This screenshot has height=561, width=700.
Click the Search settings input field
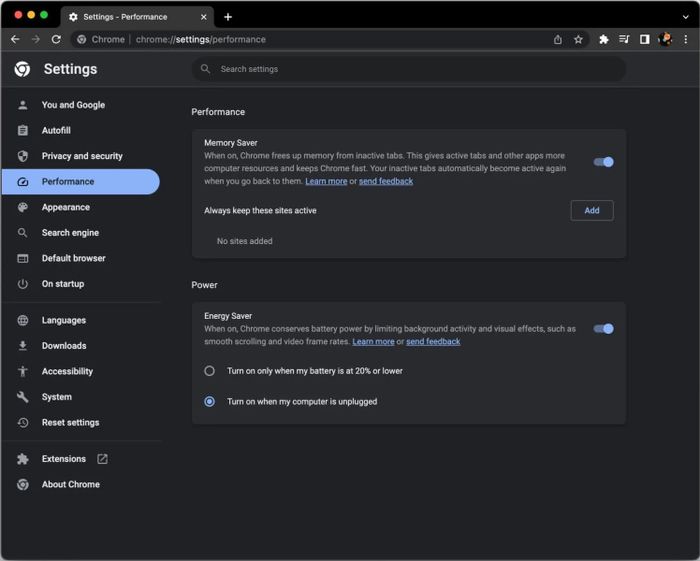tap(410, 69)
